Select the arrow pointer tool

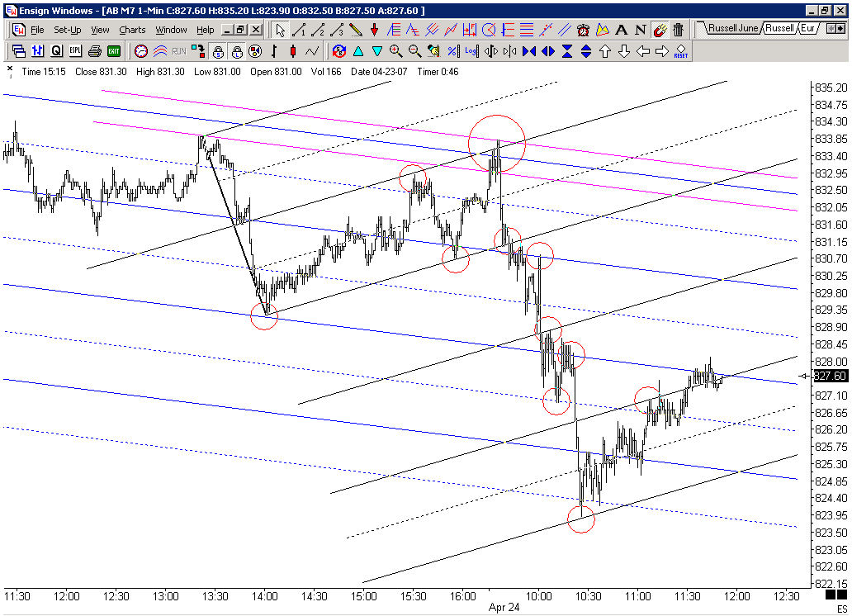point(281,30)
